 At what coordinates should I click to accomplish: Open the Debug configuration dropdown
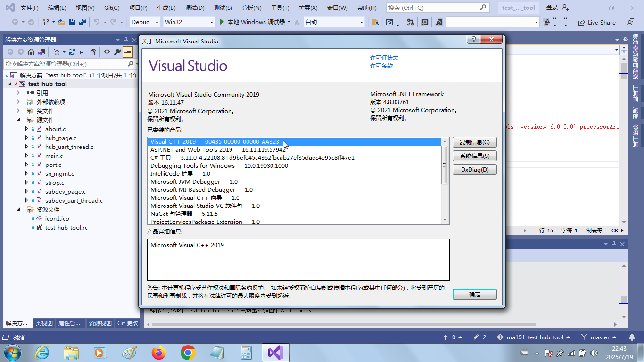[x=146, y=22]
